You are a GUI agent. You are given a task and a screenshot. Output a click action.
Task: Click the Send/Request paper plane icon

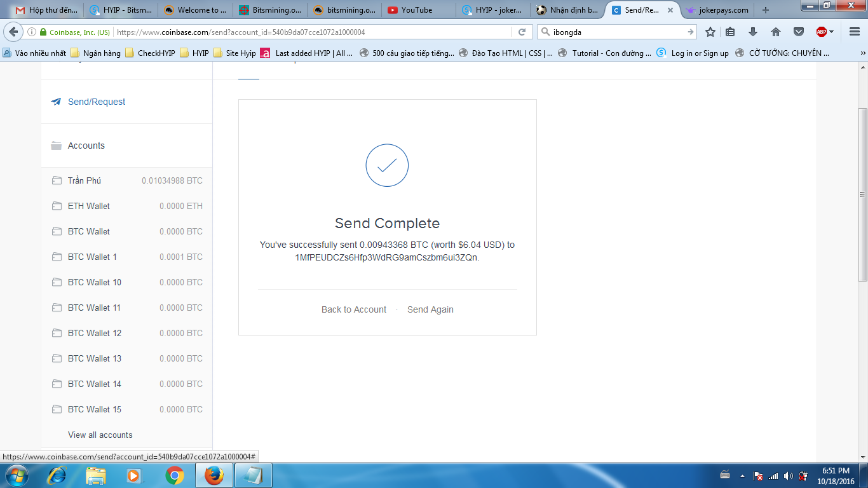tap(56, 102)
